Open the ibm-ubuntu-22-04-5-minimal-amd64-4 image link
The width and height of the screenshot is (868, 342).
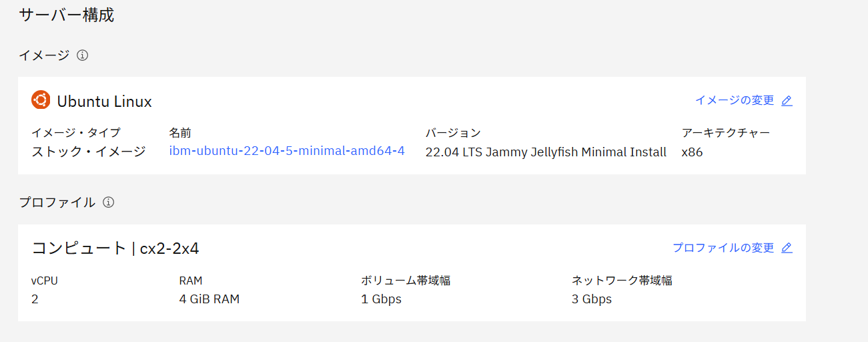coord(287,151)
